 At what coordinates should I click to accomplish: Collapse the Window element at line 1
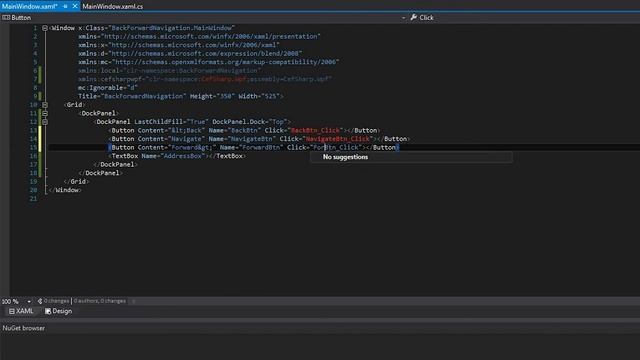(x=45, y=28)
